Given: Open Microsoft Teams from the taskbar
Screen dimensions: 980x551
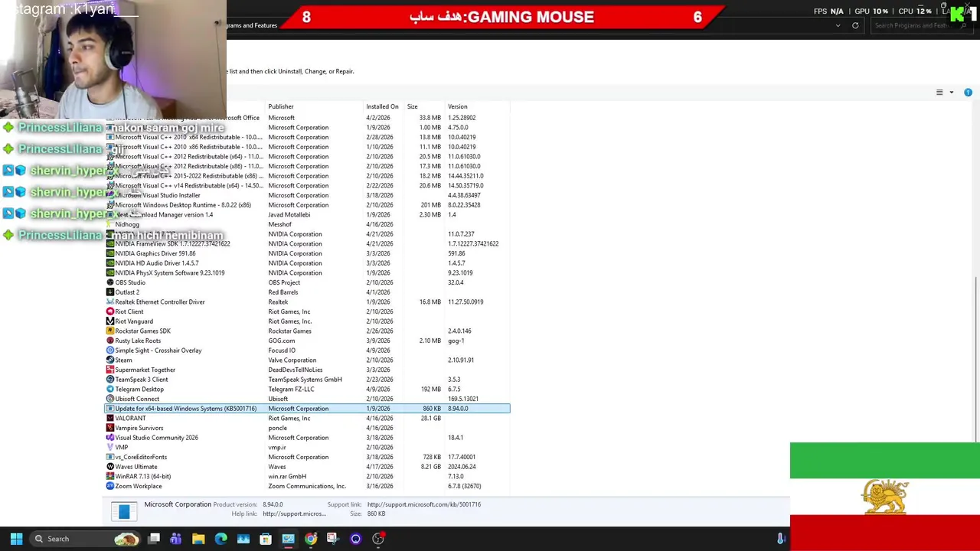Looking at the screenshot, I should click(175, 539).
